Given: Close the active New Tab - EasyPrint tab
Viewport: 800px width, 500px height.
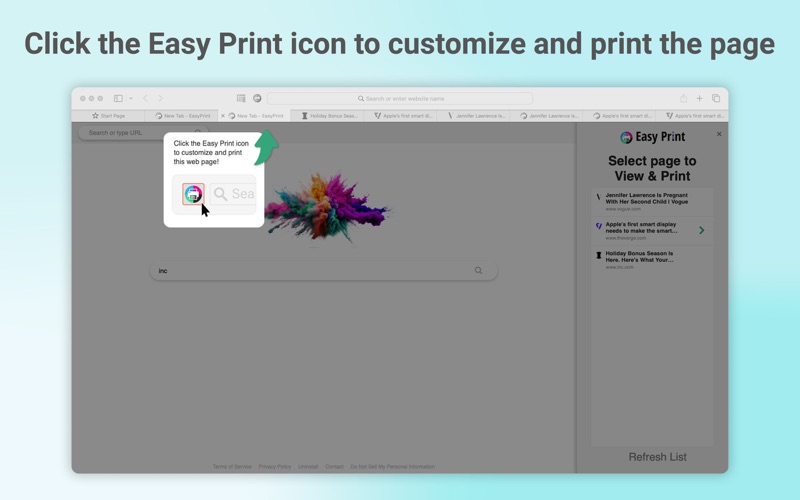Looking at the screenshot, I should click(x=222, y=116).
